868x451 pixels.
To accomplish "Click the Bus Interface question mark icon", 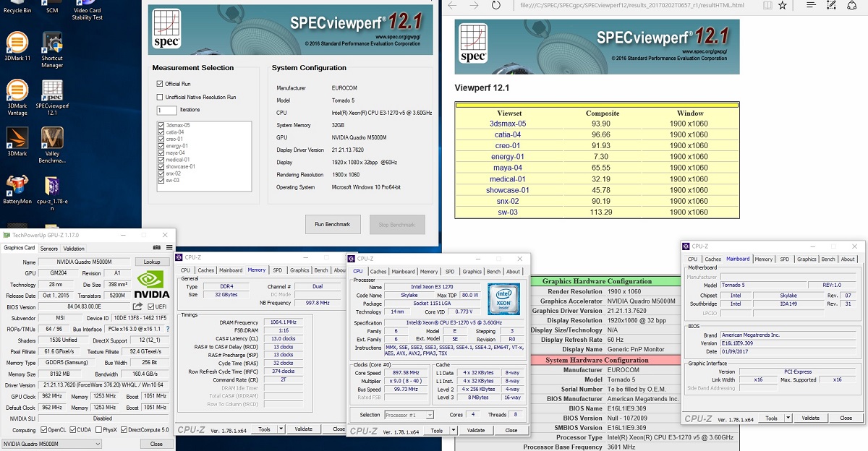I will click(168, 329).
